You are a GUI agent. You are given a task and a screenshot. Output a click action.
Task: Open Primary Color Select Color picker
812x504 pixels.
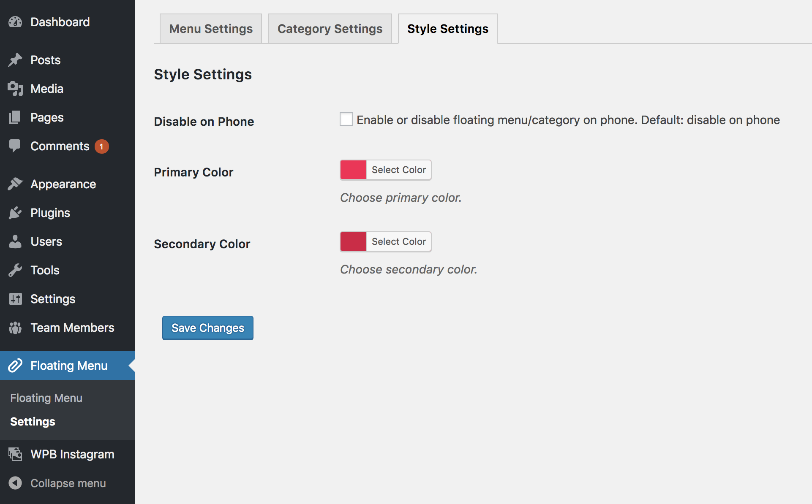(399, 170)
